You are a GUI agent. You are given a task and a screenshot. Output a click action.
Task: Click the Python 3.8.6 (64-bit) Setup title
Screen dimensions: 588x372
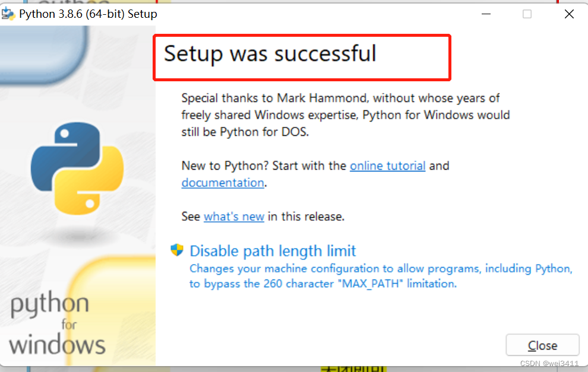coord(88,14)
